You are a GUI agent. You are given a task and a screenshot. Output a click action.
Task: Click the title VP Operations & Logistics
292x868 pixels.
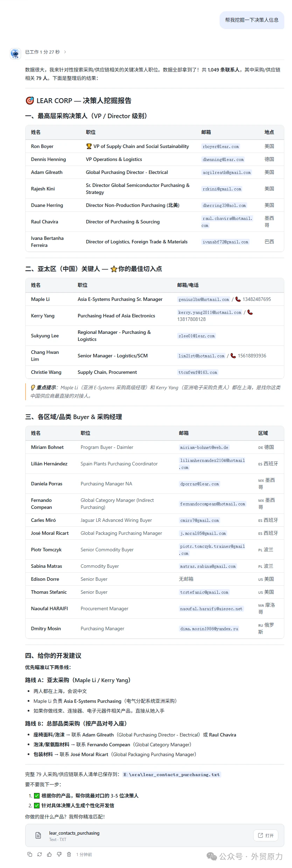pyautogui.click(x=114, y=159)
